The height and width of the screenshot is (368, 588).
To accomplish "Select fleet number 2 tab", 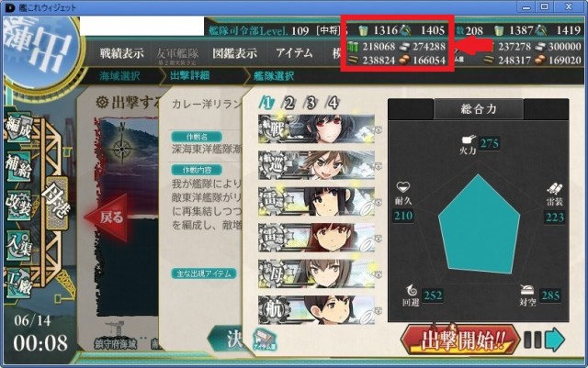I will tap(288, 102).
